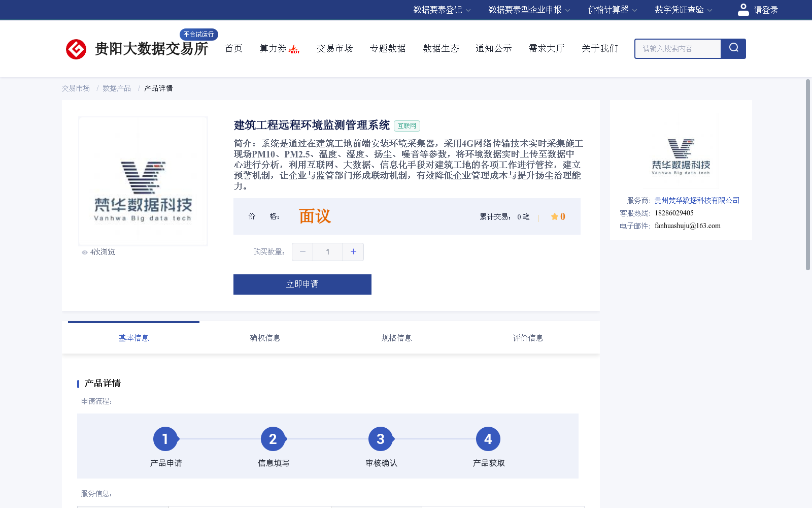
Task: Open 算力券 in navigation
Action: 273,48
